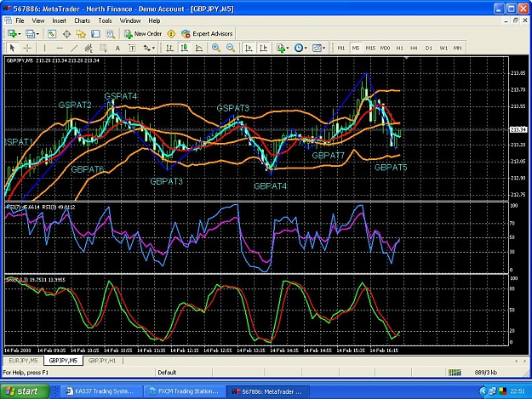Switch to the MN timeframe
532x399 pixels.
click(x=458, y=48)
